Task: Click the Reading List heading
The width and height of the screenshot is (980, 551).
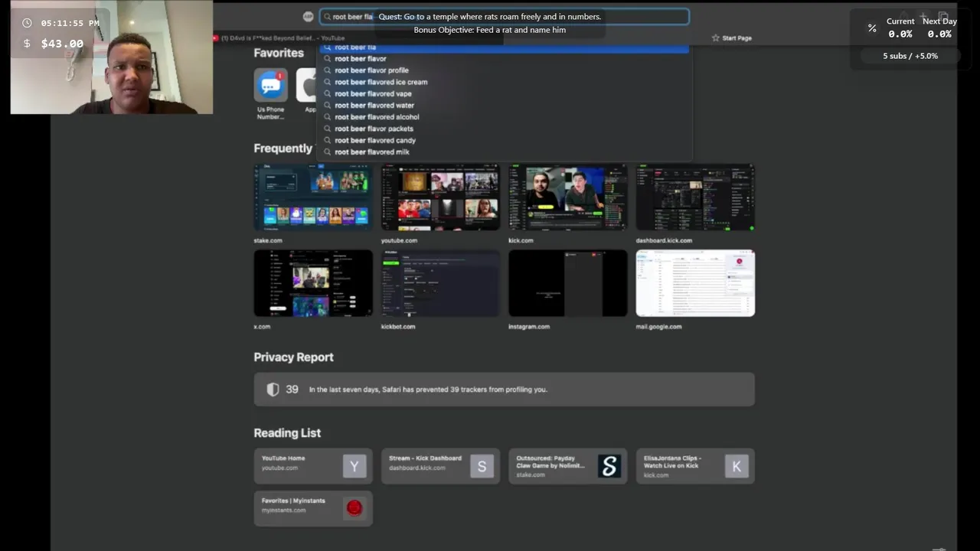Action: click(287, 433)
